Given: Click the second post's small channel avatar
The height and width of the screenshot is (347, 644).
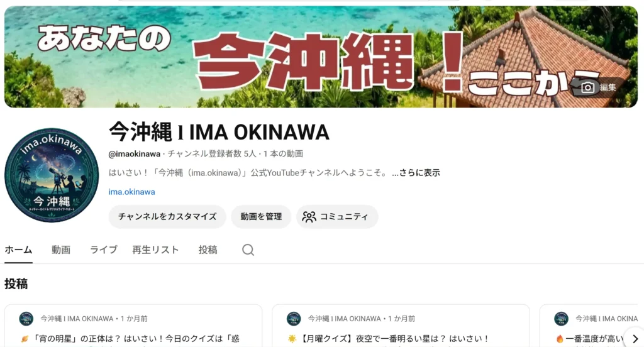Looking at the screenshot, I should pyautogui.click(x=294, y=319).
